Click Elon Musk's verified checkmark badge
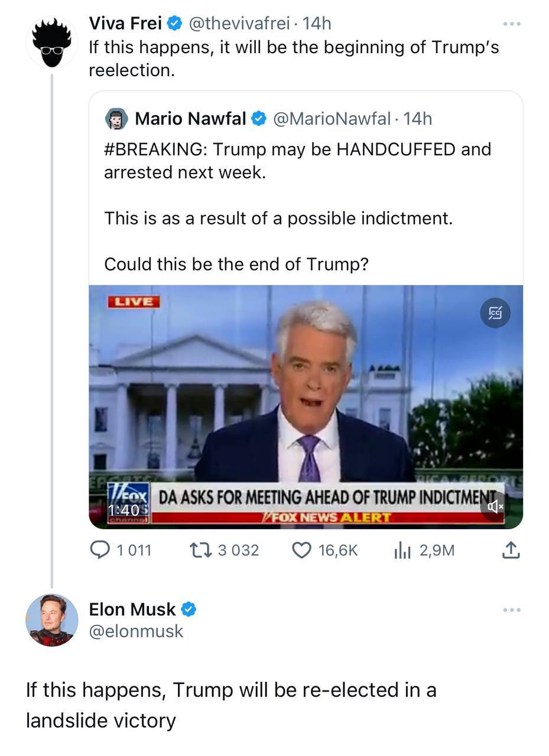This screenshot has height=756, width=549. pos(189,609)
